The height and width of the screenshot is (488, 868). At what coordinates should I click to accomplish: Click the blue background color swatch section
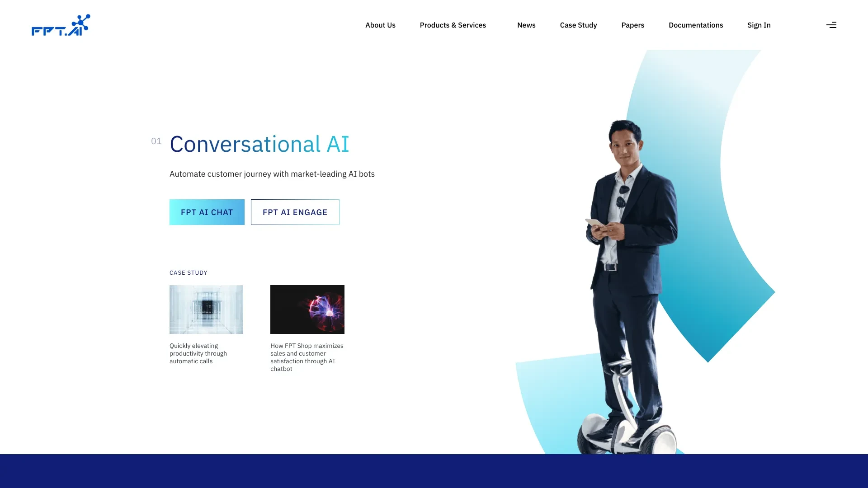click(434, 471)
